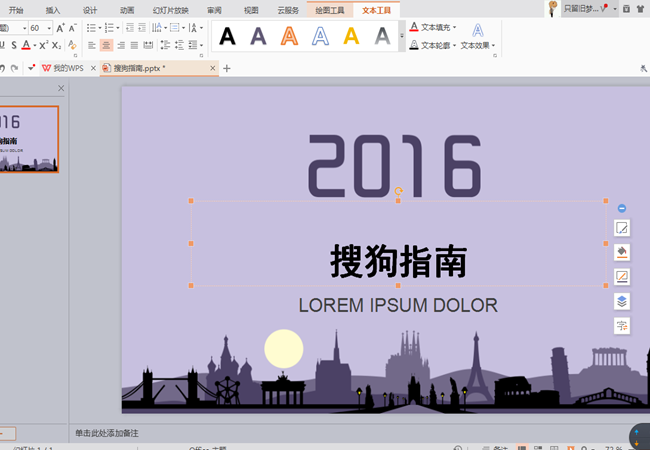Expand the WordArt styles gallery
The width and height of the screenshot is (650, 450).
coord(402,36)
